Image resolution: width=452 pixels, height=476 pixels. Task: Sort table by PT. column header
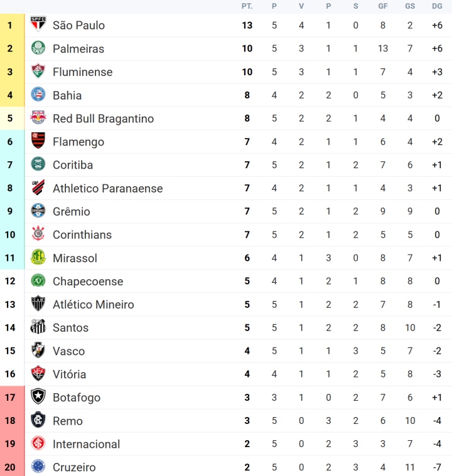tap(247, 6)
